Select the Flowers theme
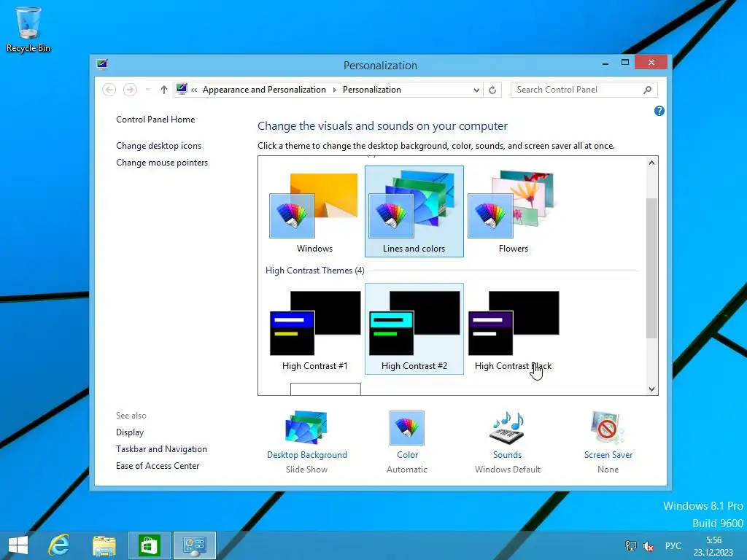Image resolution: width=747 pixels, height=560 pixels. 513,211
